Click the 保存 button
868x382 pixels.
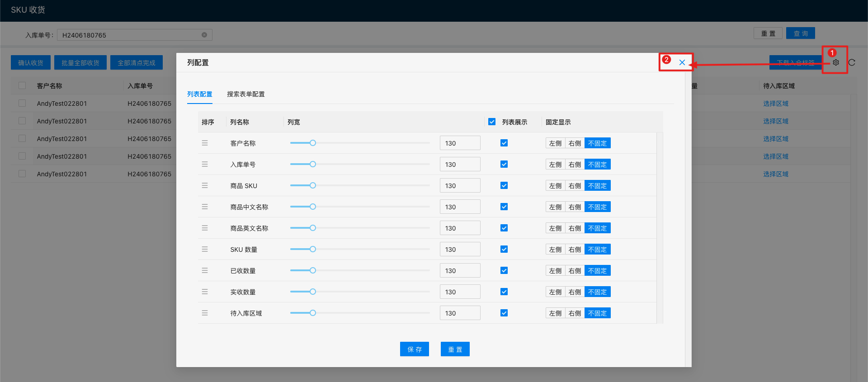414,349
